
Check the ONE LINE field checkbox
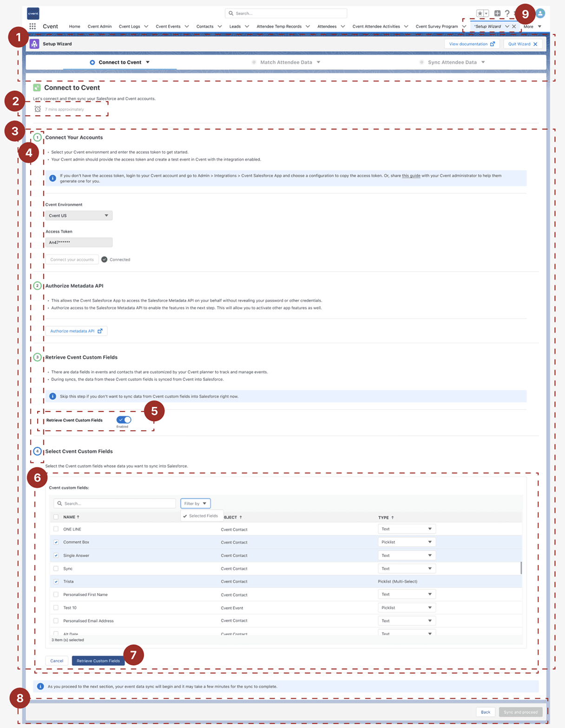[56, 529]
